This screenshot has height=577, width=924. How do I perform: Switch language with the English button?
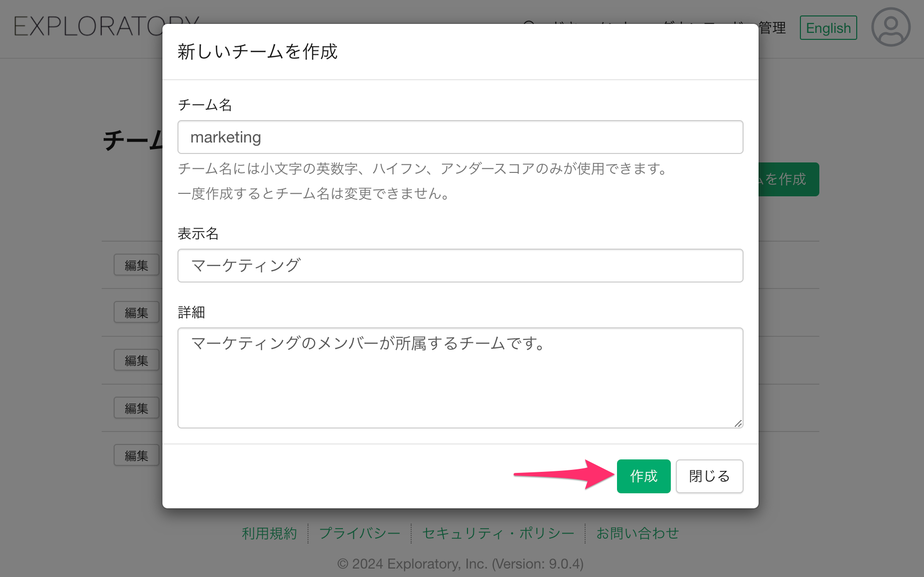point(828,28)
